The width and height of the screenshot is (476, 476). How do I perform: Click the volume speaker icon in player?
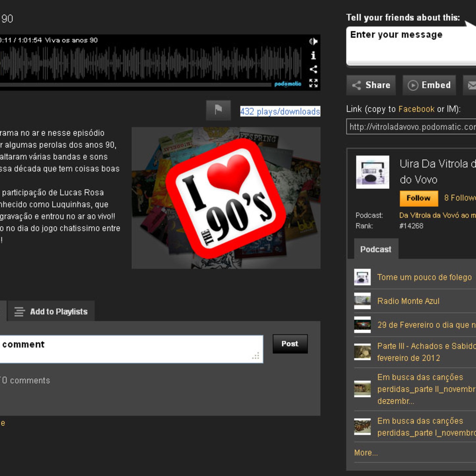pos(313,41)
